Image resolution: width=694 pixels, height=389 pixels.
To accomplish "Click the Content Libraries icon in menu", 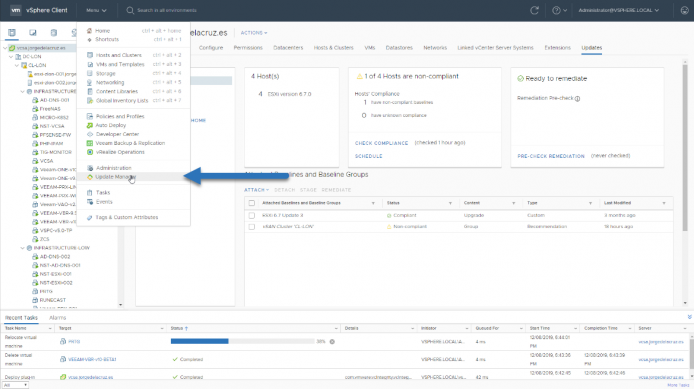I will (x=89, y=92).
